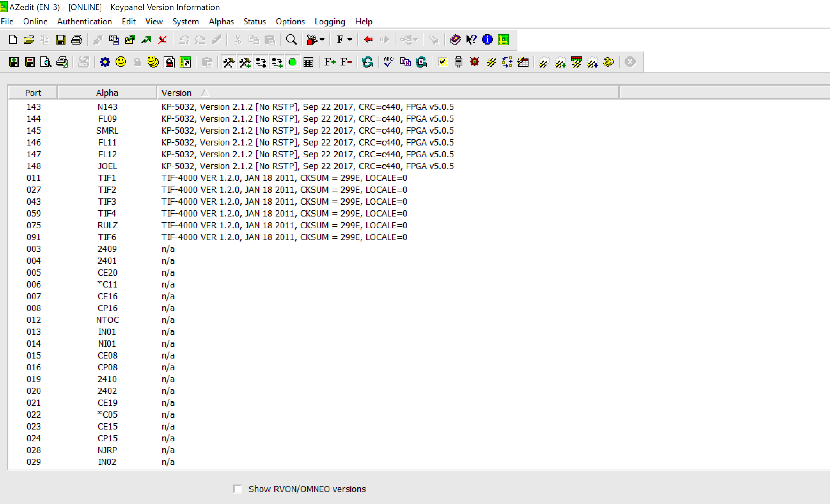
Task: Open the Options menu
Action: click(290, 22)
